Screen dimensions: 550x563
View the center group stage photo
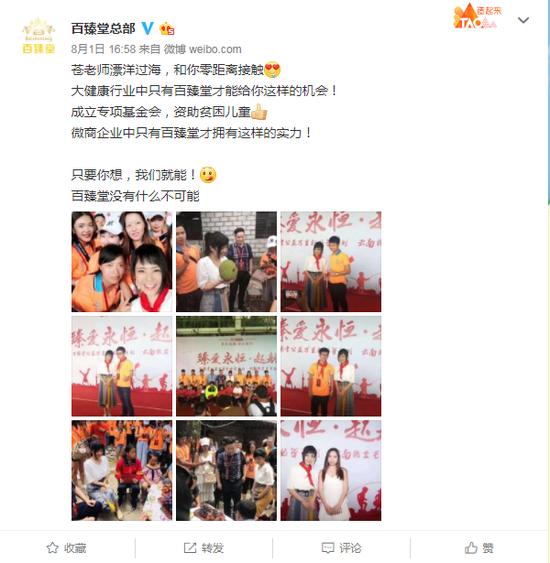click(226, 366)
